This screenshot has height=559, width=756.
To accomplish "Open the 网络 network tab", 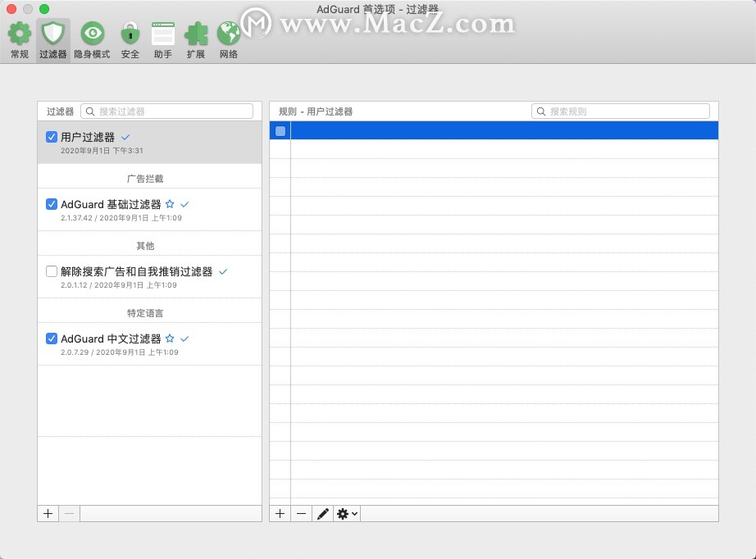I will click(229, 40).
